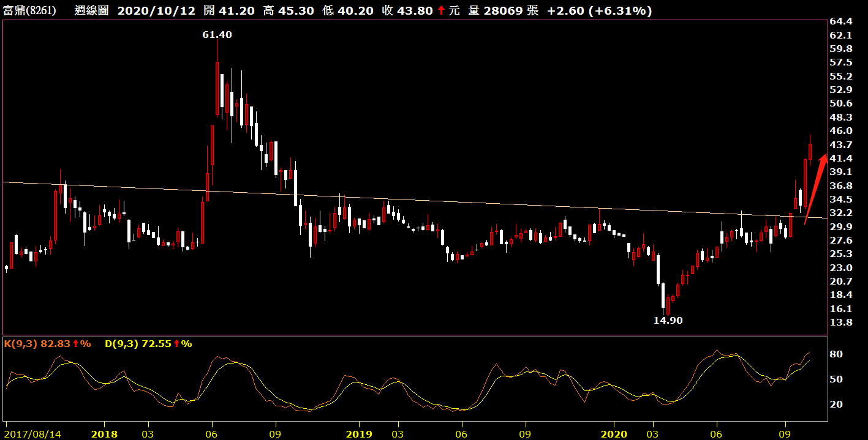Jump to the 2019 marker on the time axis
The image size is (868, 440).
click(358, 434)
